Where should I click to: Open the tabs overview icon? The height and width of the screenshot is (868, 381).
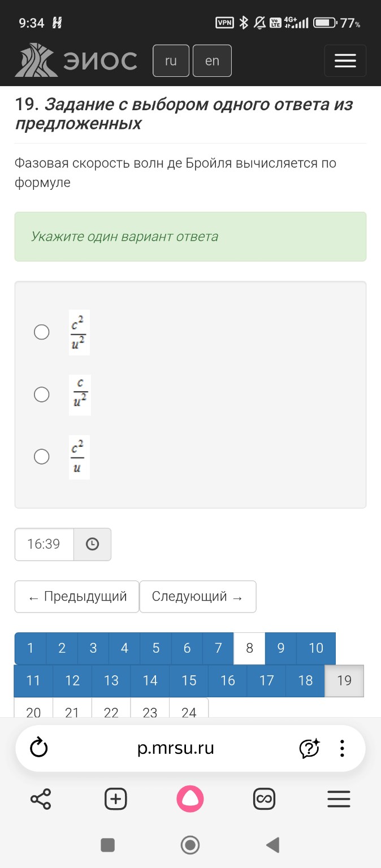click(x=265, y=798)
